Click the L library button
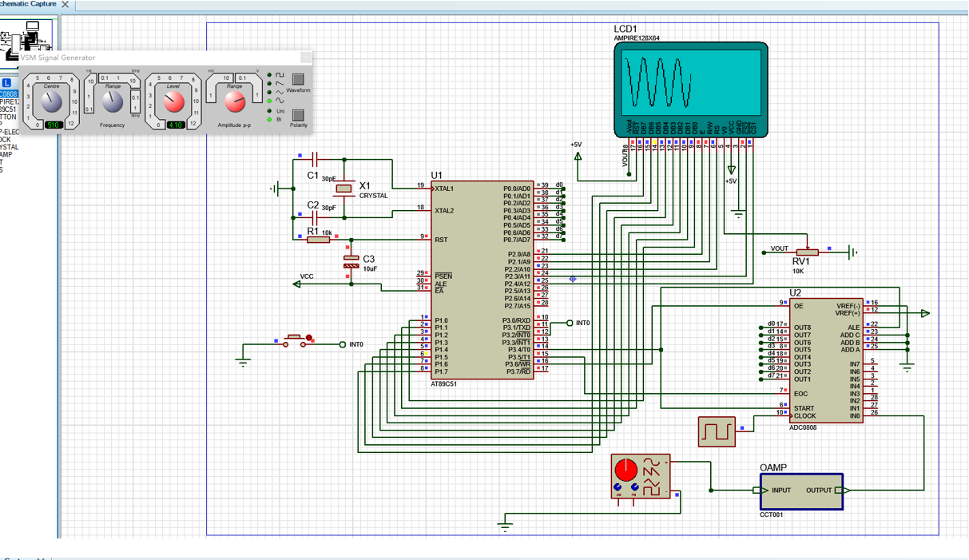 7,83
